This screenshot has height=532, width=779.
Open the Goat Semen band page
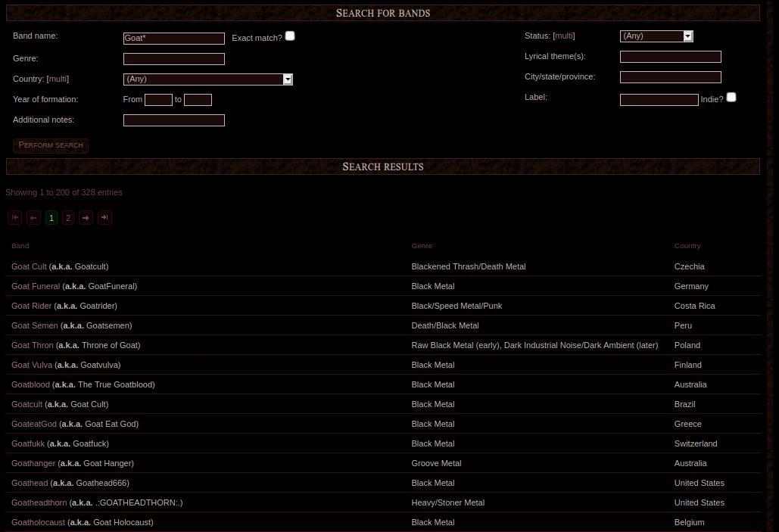pyautogui.click(x=34, y=326)
